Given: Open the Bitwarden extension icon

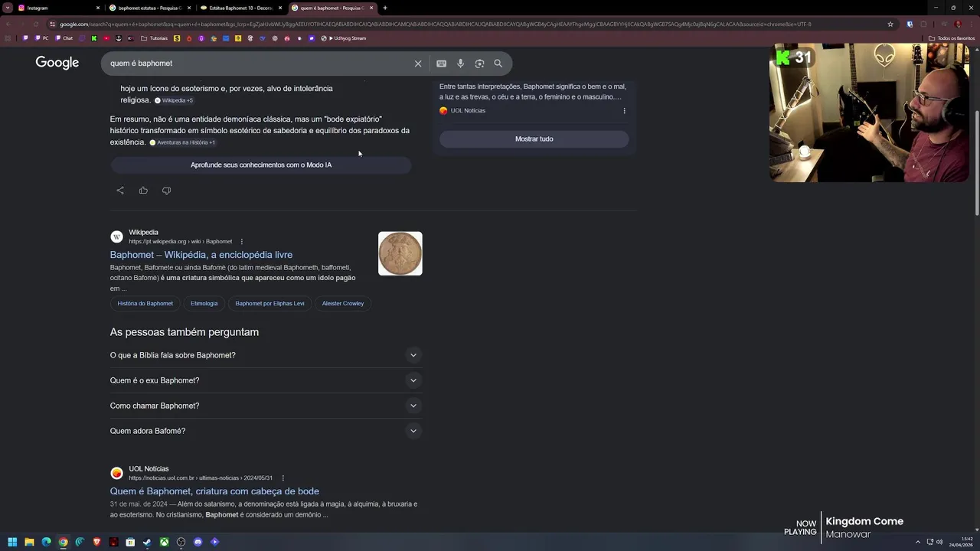Looking at the screenshot, I should point(910,24).
